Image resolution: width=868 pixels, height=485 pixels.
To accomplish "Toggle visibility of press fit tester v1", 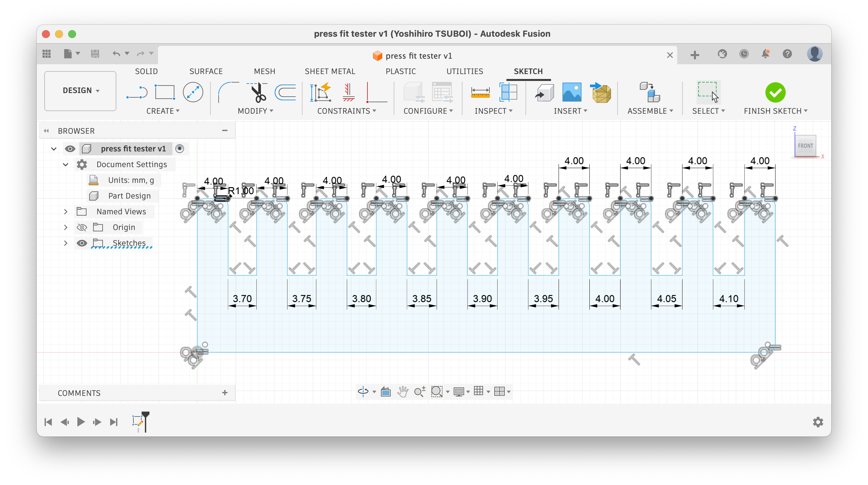I will click(x=70, y=148).
